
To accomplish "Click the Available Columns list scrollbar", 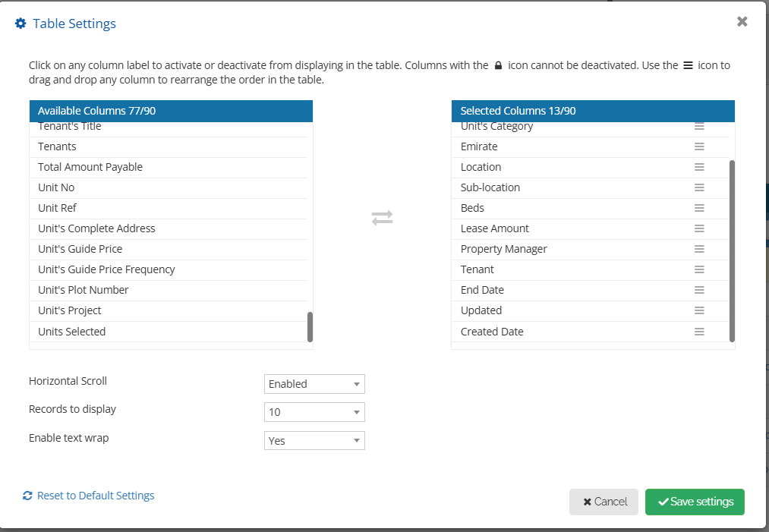I will [310, 326].
